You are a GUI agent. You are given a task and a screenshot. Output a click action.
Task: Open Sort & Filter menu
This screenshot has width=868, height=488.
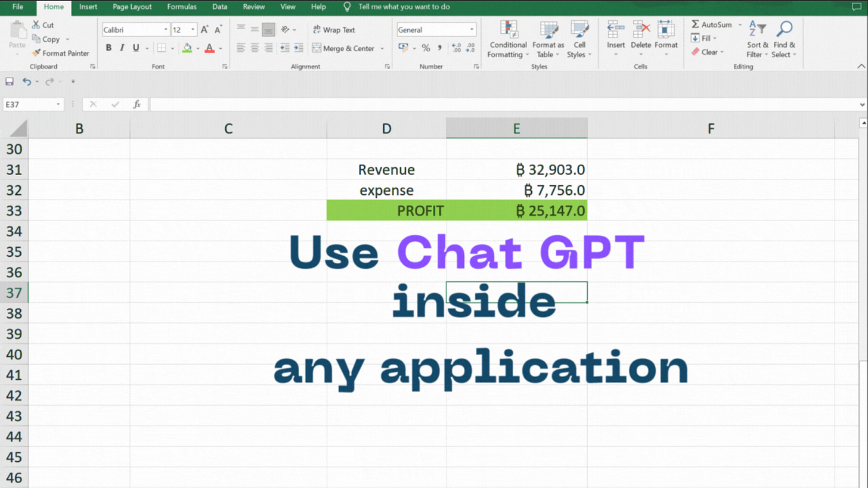(757, 39)
